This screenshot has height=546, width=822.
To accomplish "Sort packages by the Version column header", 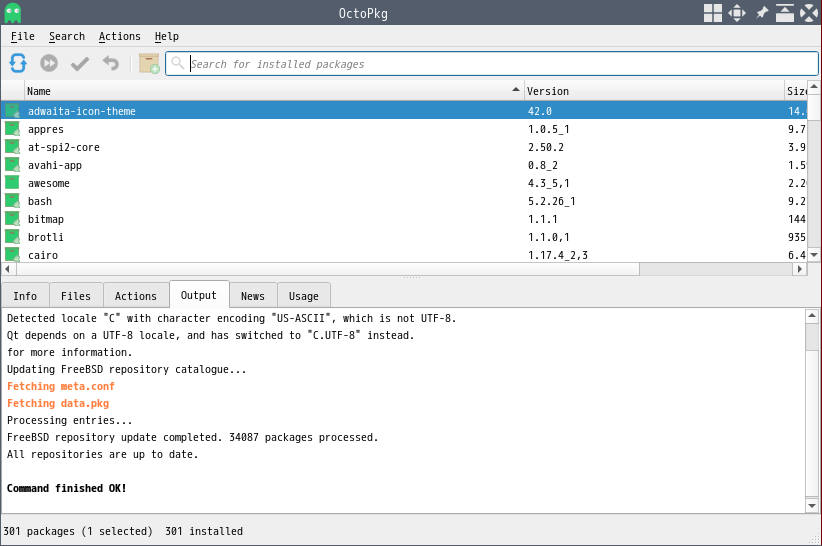I will (654, 91).
